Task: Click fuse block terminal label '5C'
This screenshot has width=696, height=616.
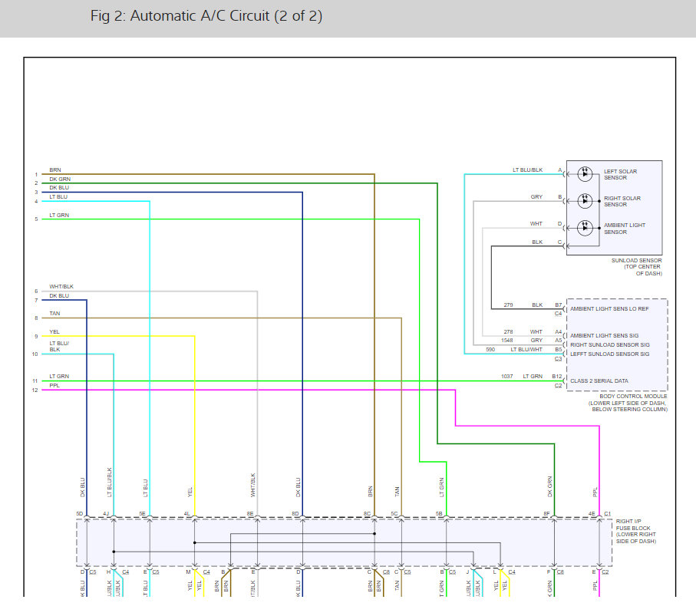Action: click(x=394, y=513)
